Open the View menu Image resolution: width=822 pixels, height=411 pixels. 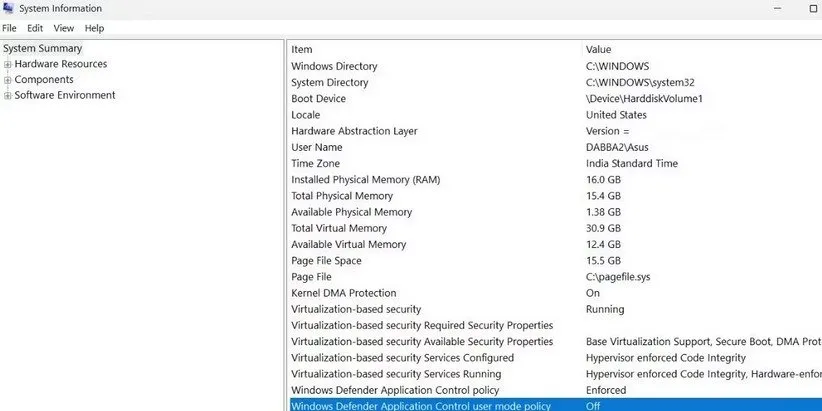[x=64, y=28]
